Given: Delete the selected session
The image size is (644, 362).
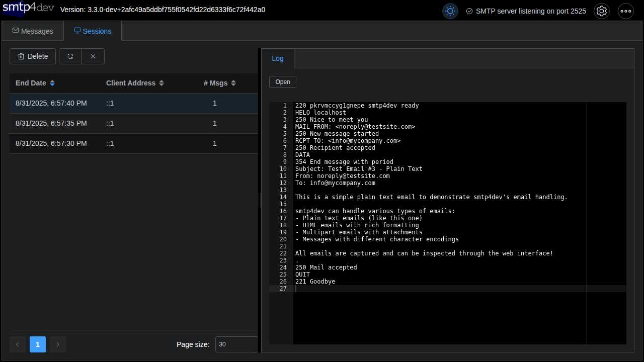Looking at the screenshot, I should [33, 56].
